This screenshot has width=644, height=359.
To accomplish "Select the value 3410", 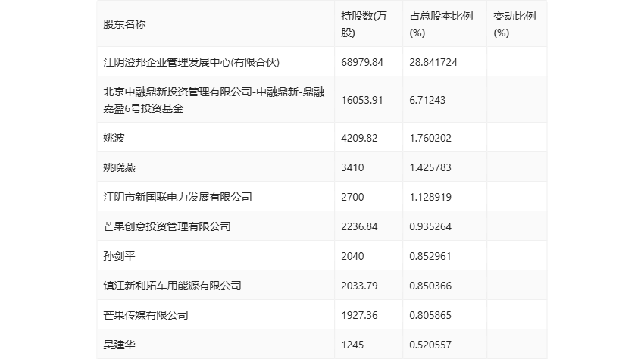I will coord(352,167).
